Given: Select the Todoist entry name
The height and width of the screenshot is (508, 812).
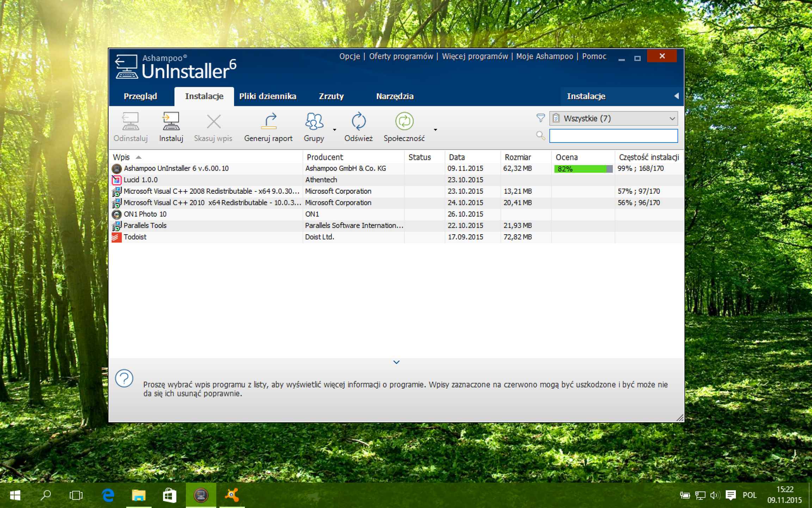Looking at the screenshot, I should 135,237.
